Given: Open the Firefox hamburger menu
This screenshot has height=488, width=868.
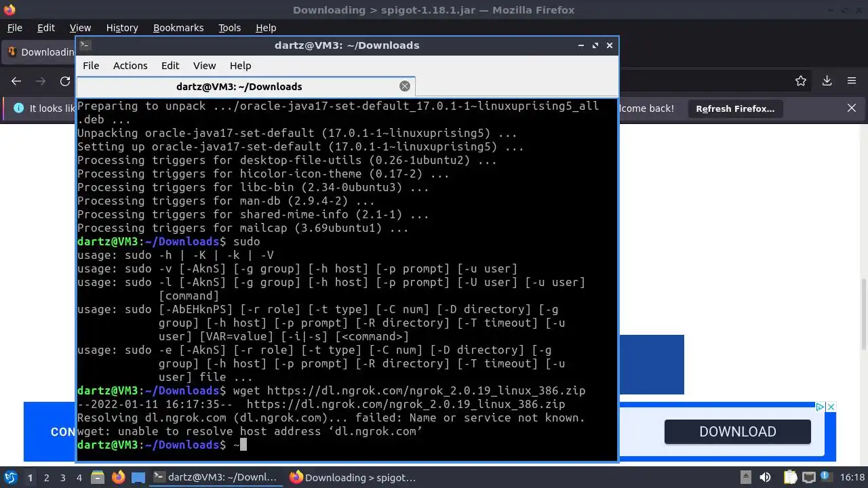Looking at the screenshot, I should 852,81.
